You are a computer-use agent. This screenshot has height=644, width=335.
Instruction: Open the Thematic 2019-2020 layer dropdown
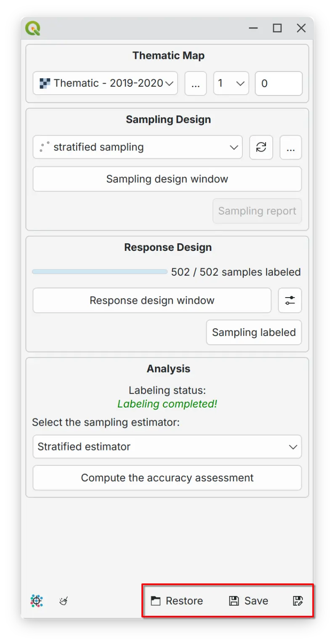[105, 83]
